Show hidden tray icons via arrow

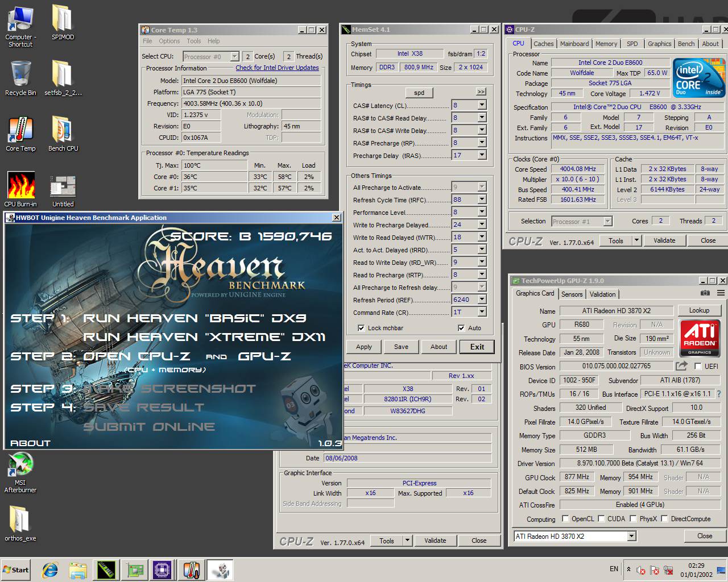(x=628, y=569)
